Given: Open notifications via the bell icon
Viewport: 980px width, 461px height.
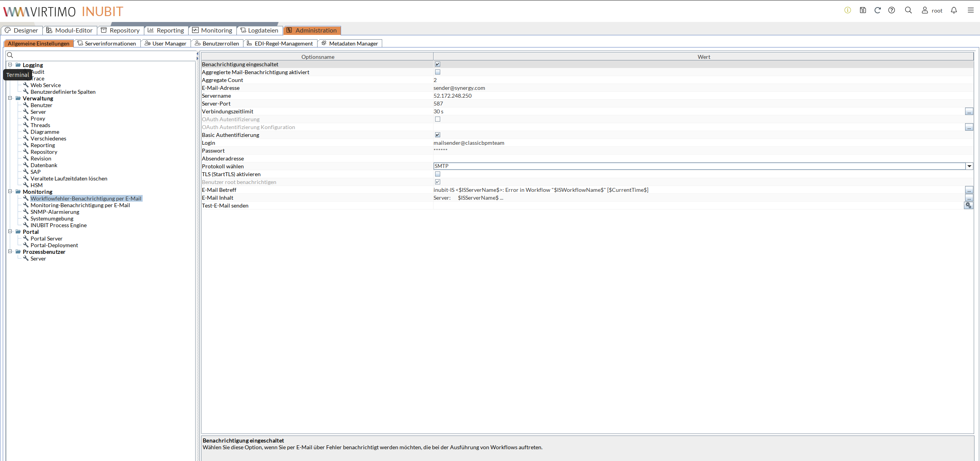Looking at the screenshot, I should coord(954,10).
